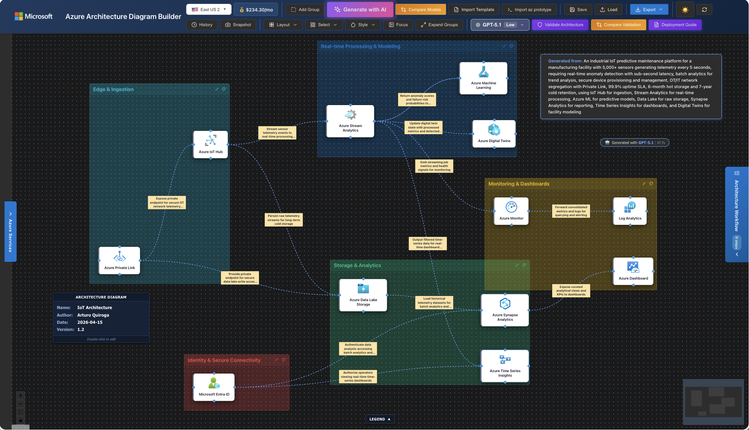
Task: Click Generate with AI
Action: coord(360,10)
